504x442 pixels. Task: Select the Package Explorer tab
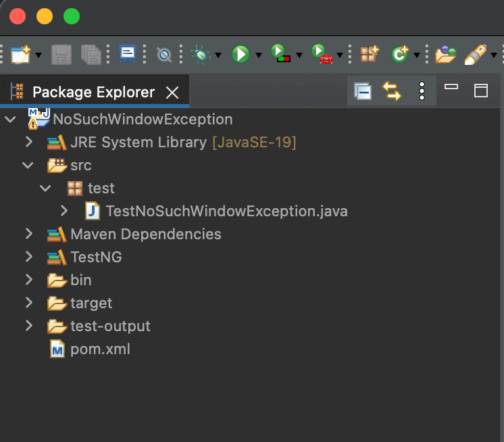click(x=94, y=93)
